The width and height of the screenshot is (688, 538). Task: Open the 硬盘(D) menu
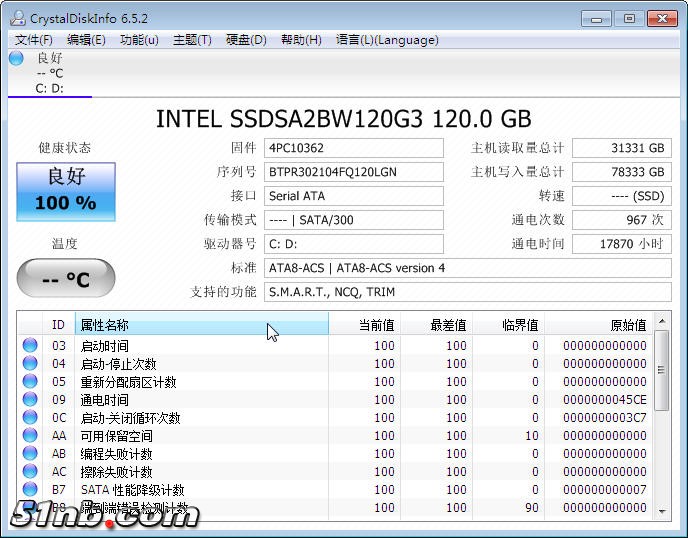246,40
